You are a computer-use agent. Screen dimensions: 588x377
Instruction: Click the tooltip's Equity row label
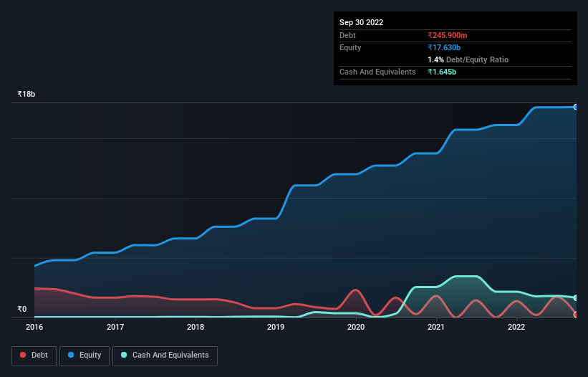[x=350, y=47]
